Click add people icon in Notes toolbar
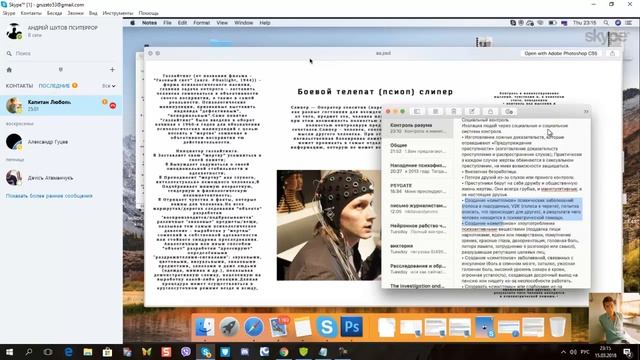This screenshot has width=640, height=360. tap(509, 111)
